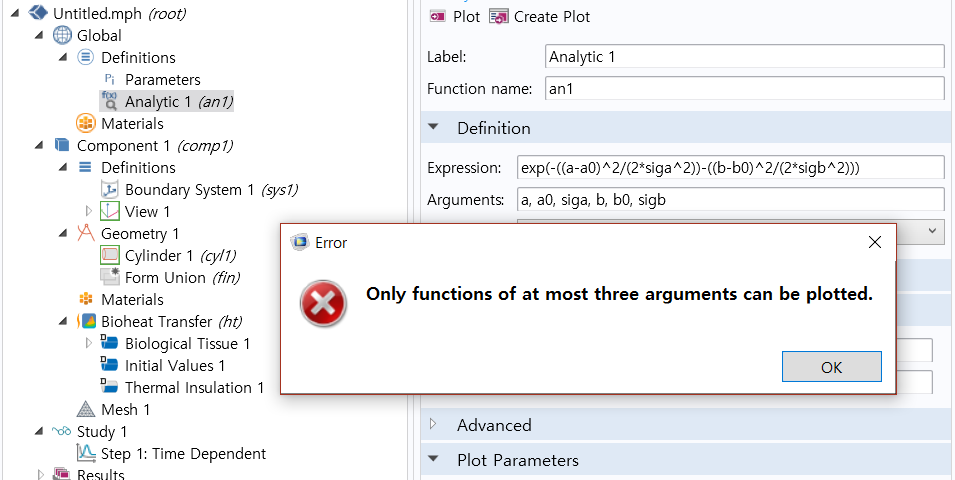Viewport: 955px width, 480px height.
Task: Expand the Biological Tissue 1 node
Action: click(89, 344)
